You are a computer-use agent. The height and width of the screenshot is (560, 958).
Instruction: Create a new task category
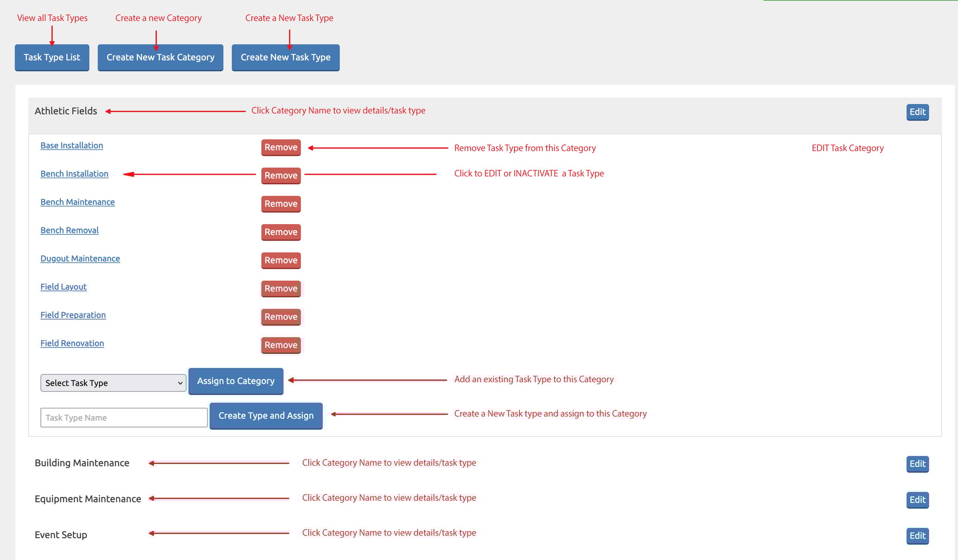160,58
